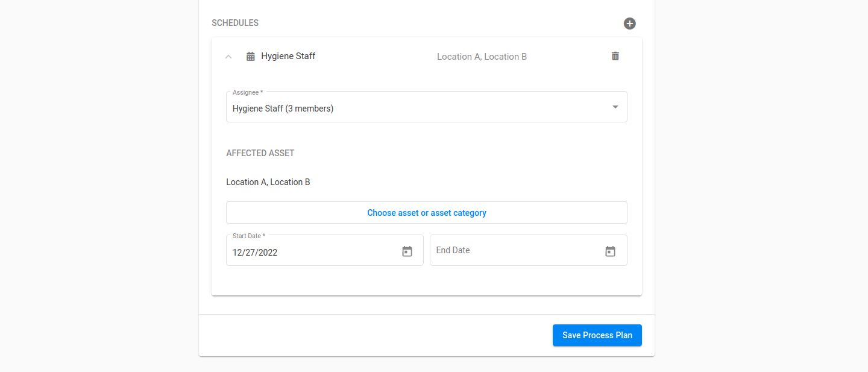
Task: Click the SCHEDULES section heading
Action: point(235,24)
